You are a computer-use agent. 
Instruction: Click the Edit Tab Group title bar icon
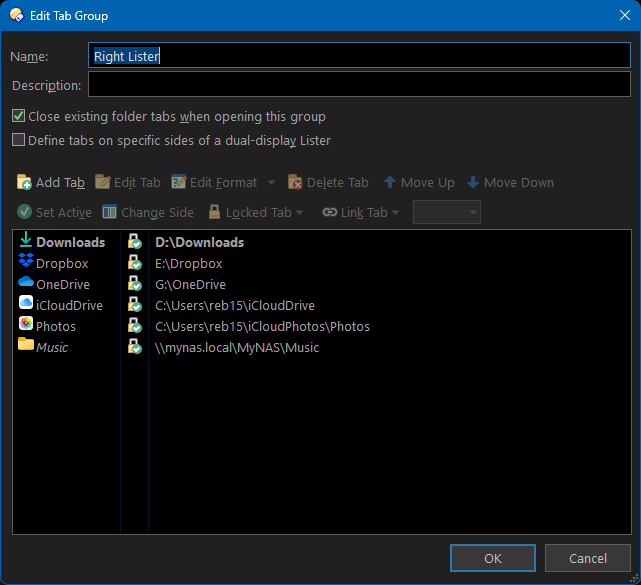pos(16,15)
